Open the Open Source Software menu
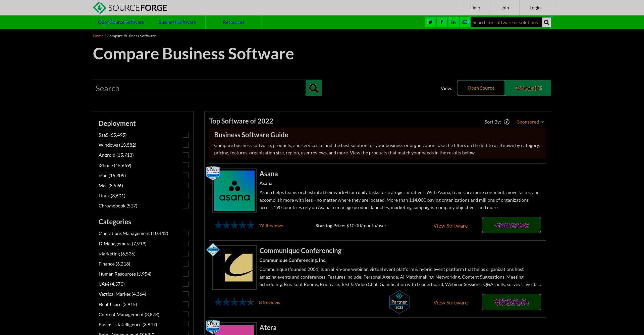This screenshot has height=335, width=644. coord(121,22)
